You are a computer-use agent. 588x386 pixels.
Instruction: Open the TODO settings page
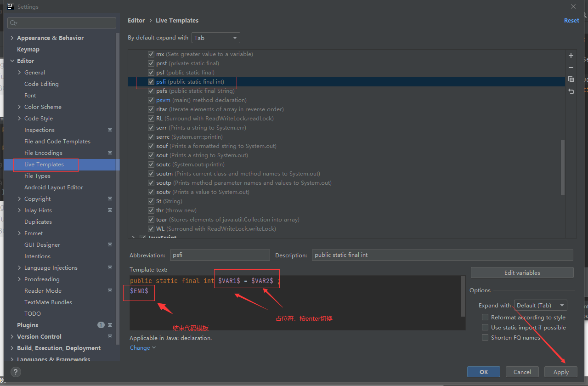coord(33,313)
